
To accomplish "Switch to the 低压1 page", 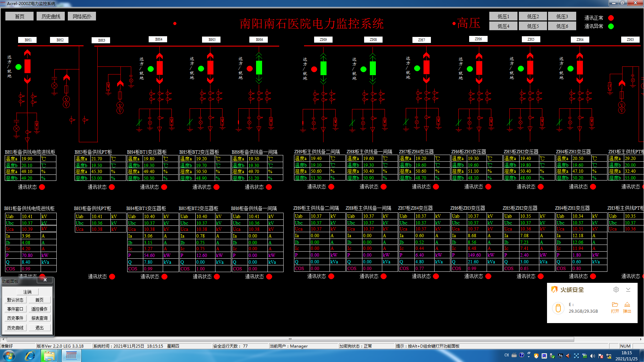I will pyautogui.click(x=503, y=16).
